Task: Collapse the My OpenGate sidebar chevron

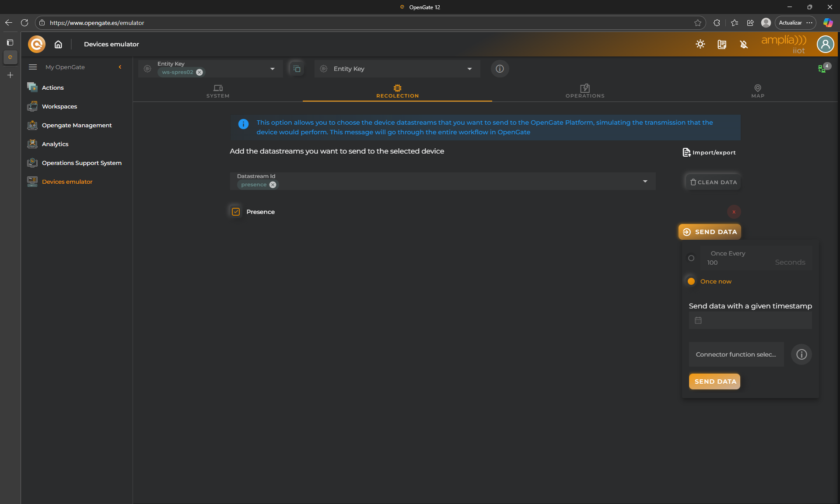Action: pyautogui.click(x=120, y=67)
